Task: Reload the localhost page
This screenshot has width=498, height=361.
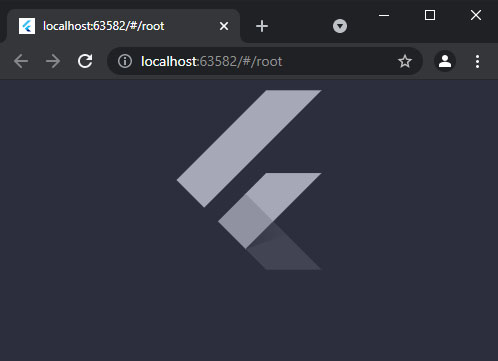Action: click(85, 61)
